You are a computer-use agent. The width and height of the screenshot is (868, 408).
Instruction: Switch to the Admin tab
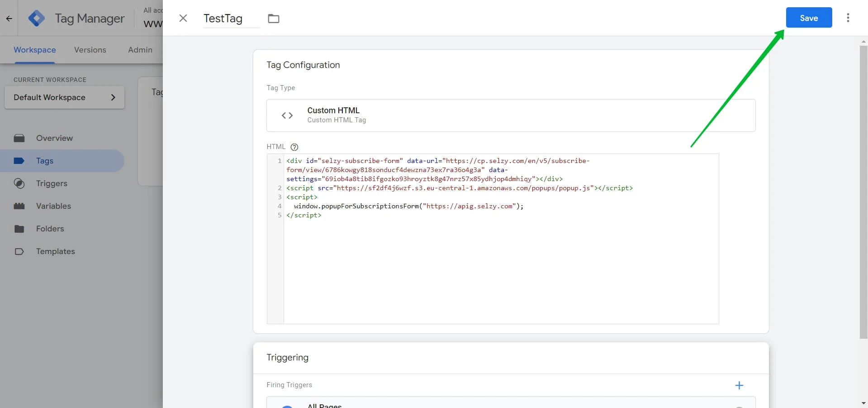click(140, 50)
